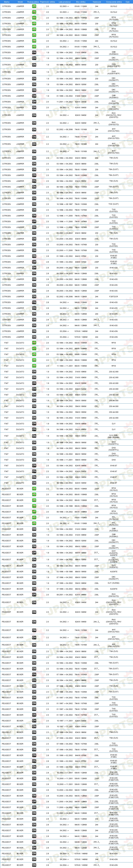Select the 107kW / 145KM power cell
133x868 pixels.
pyautogui.click(x=81, y=865)
